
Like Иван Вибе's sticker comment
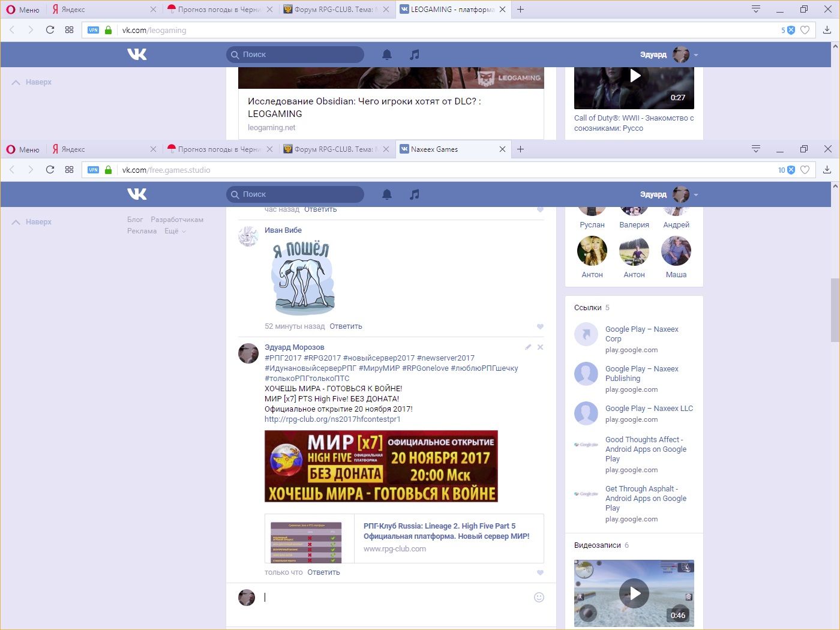point(540,327)
